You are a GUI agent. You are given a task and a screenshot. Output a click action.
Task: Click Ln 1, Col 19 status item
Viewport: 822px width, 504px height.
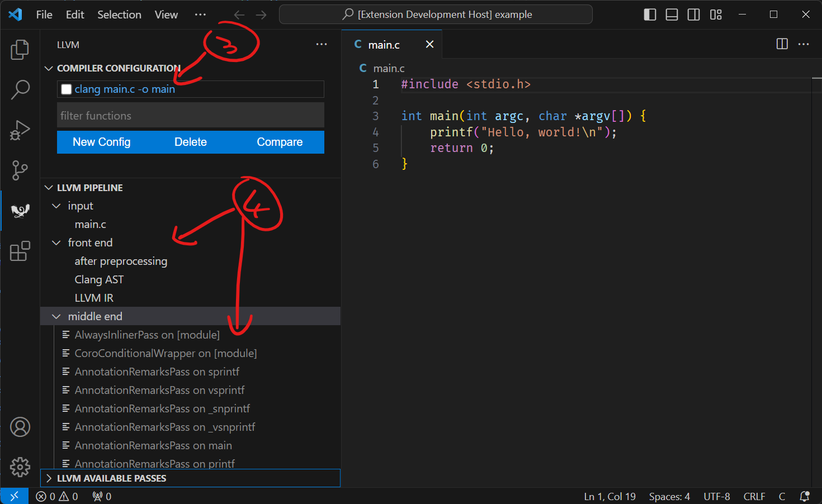[x=610, y=496]
